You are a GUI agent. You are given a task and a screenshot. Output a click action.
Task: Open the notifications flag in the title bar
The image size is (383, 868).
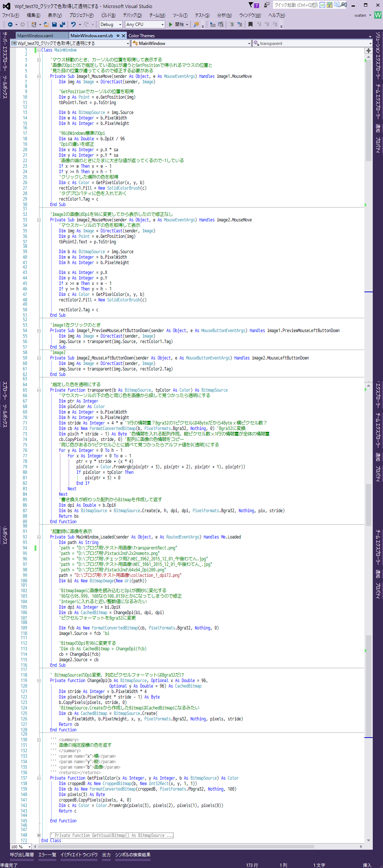click(x=251, y=5)
